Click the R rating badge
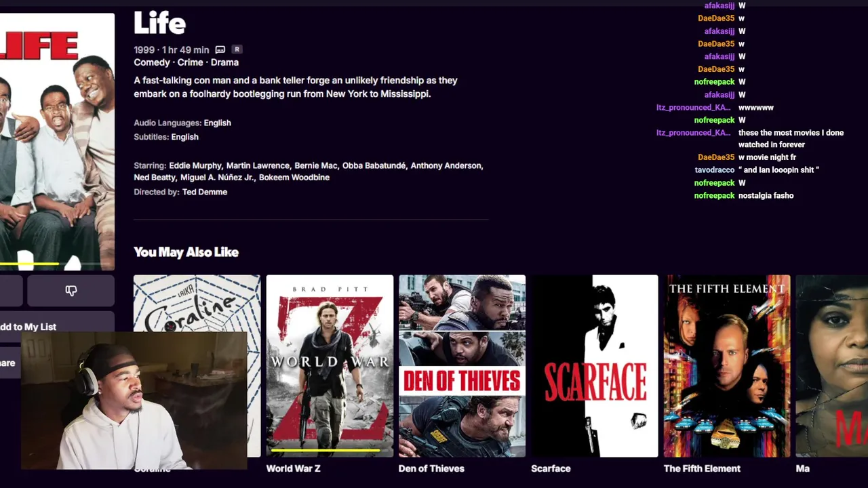The image size is (868, 488). (237, 49)
